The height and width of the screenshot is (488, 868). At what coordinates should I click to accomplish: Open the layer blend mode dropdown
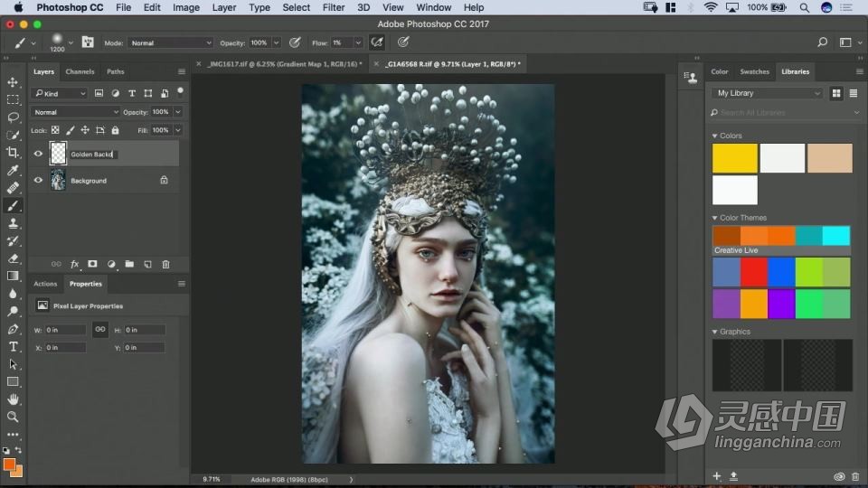(x=75, y=112)
